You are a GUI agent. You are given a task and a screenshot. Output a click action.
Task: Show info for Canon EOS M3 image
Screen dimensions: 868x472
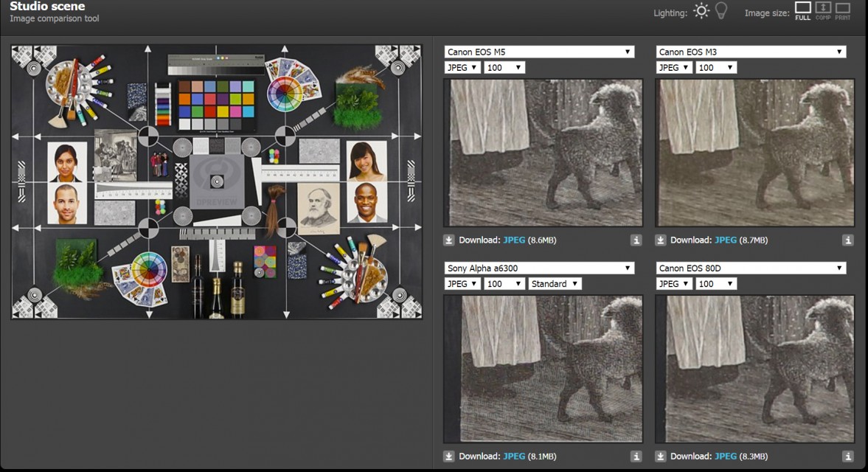click(848, 240)
